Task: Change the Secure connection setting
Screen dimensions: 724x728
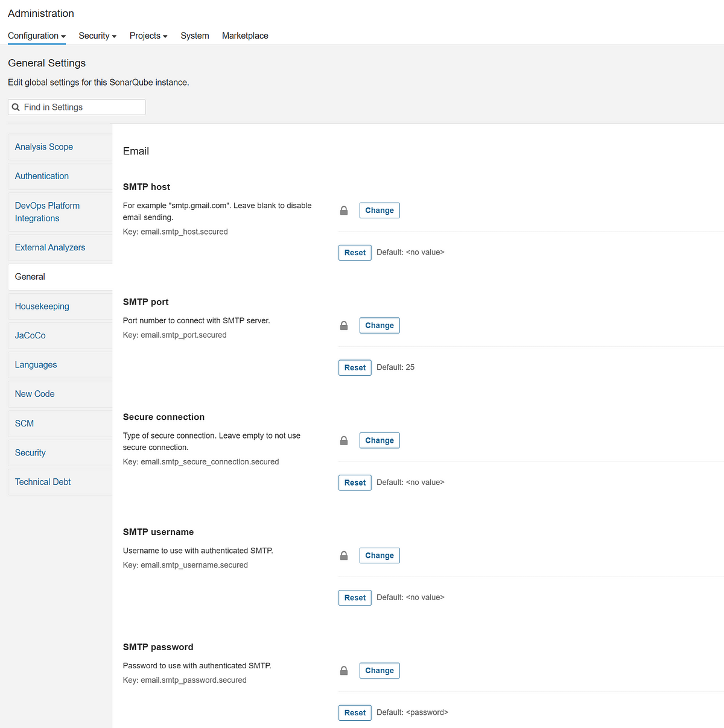Action: click(x=379, y=440)
